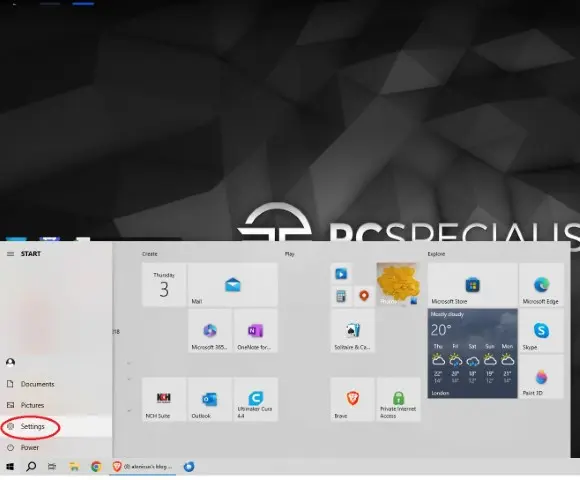Open the user account icon
The height and width of the screenshot is (480, 580).
(10, 362)
